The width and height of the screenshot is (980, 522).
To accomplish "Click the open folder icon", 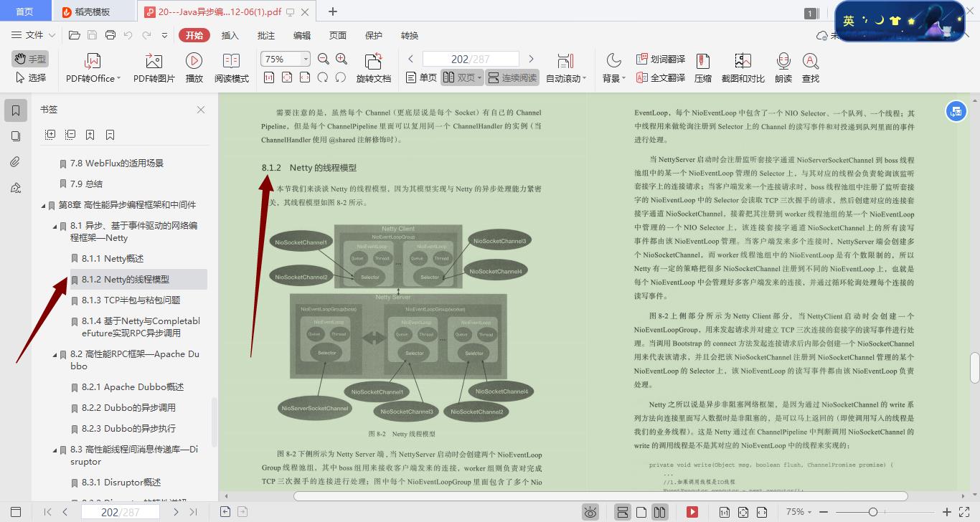I will click(x=74, y=35).
